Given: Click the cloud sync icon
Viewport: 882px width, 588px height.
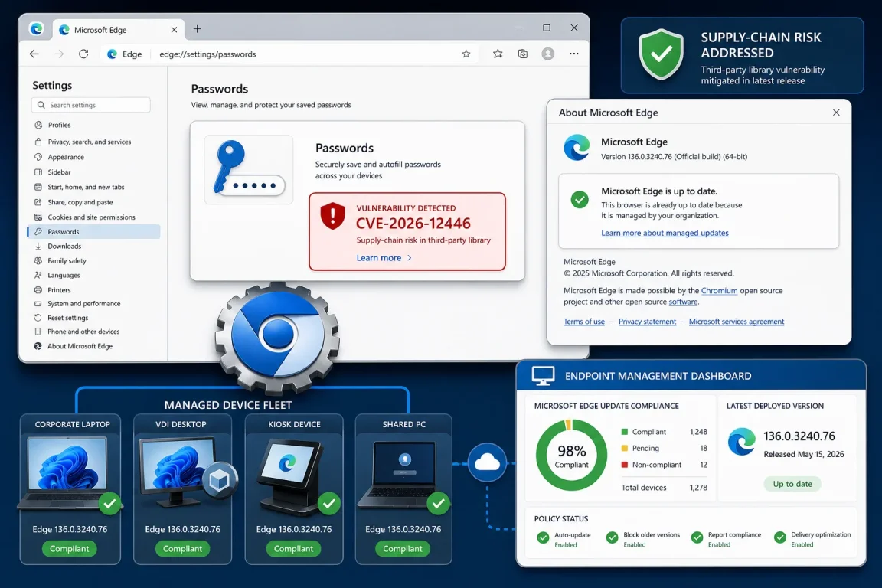Looking at the screenshot, I should (x=487, y=462).
